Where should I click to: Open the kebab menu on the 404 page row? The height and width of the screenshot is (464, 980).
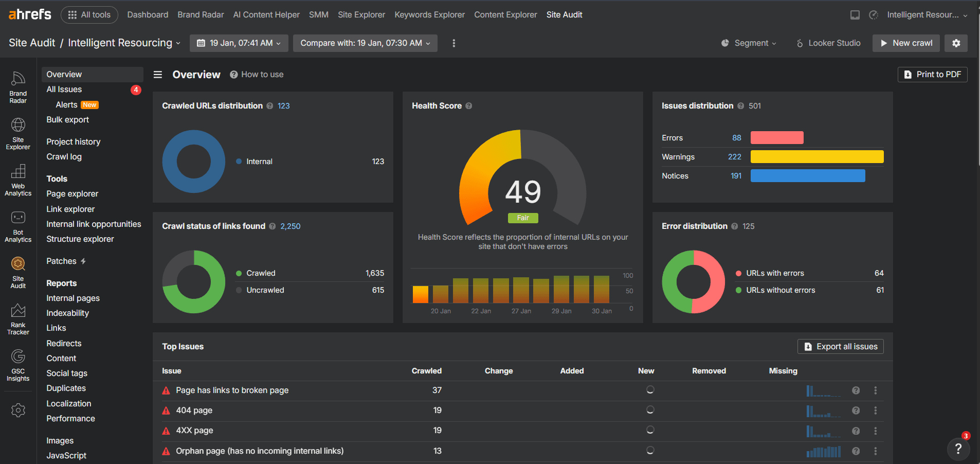pyautogui.click(x=875, y=411)
